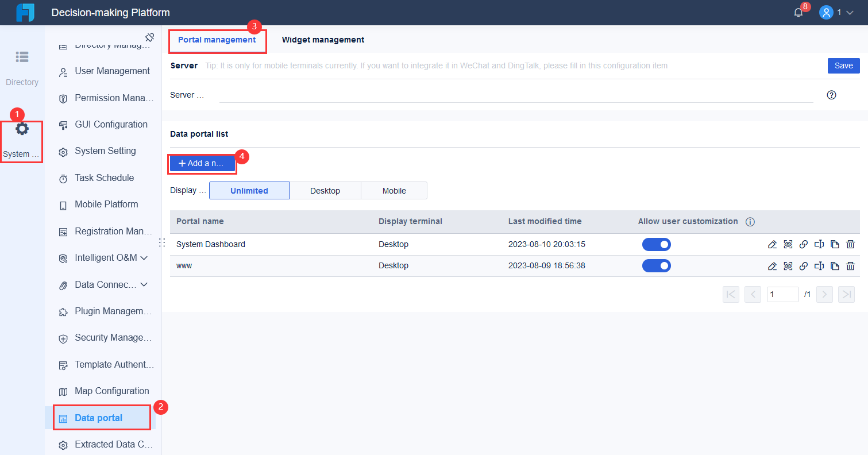Click the pin icon atop the sidebar menu
This screenshot has height=455, width=868.
pos(149,36)
